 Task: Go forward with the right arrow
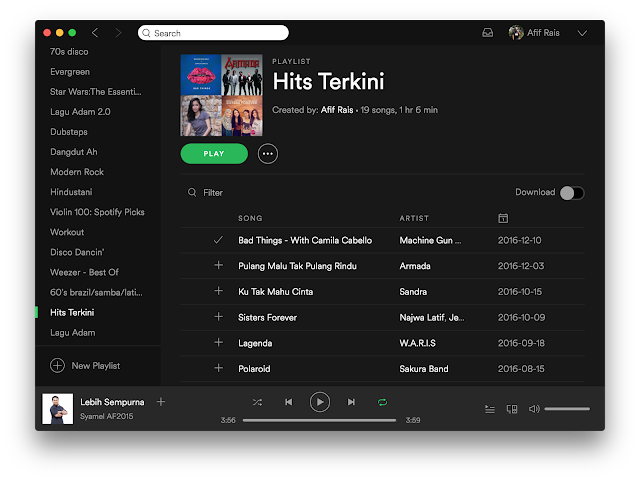pos(118,33)
